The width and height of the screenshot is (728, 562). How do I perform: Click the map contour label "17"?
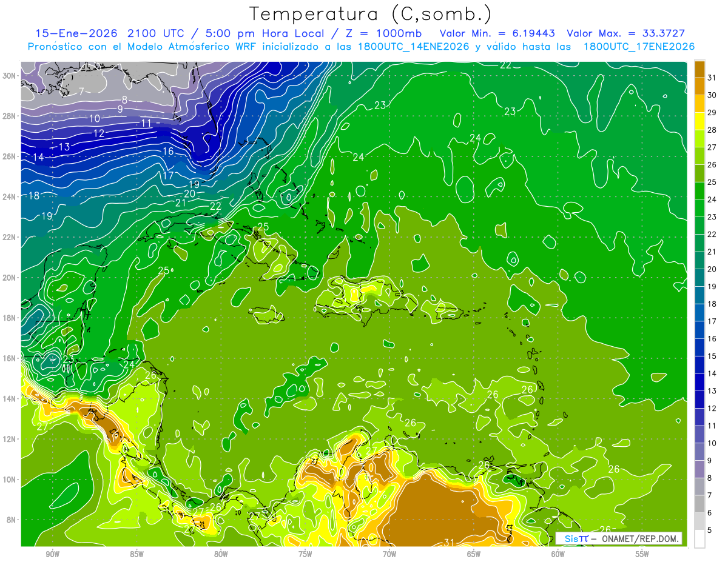[168, 176]
